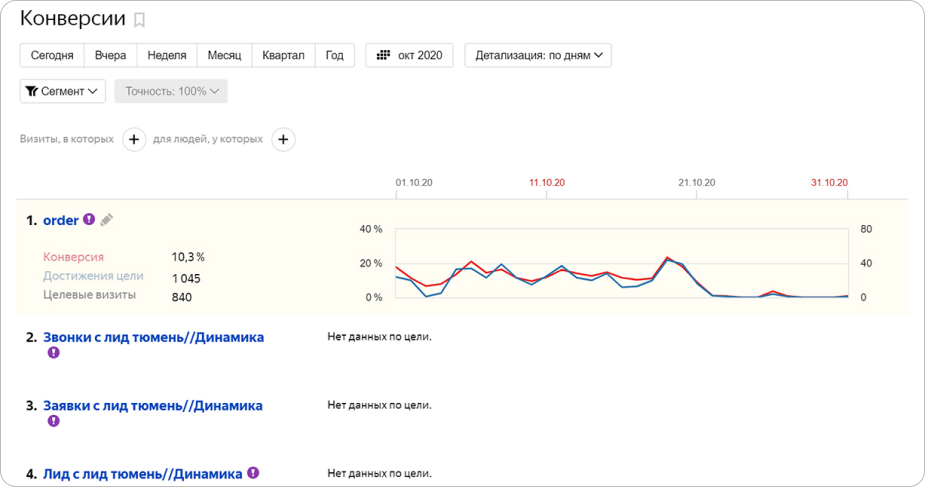Switch period to Месяц
This screenshot has height=487, width=925.
coord(224,55)
